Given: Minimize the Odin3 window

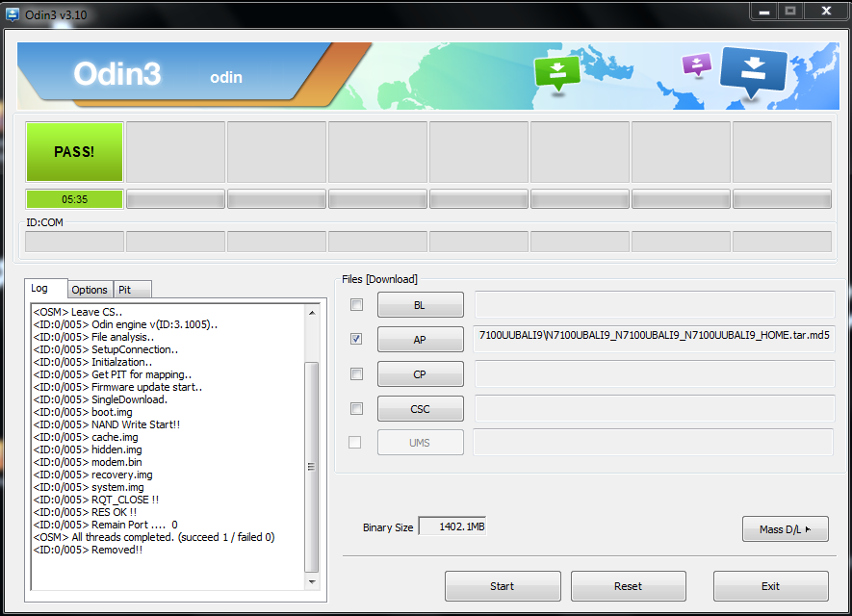Looking at the screenshot, I should [x=764, y=12].
